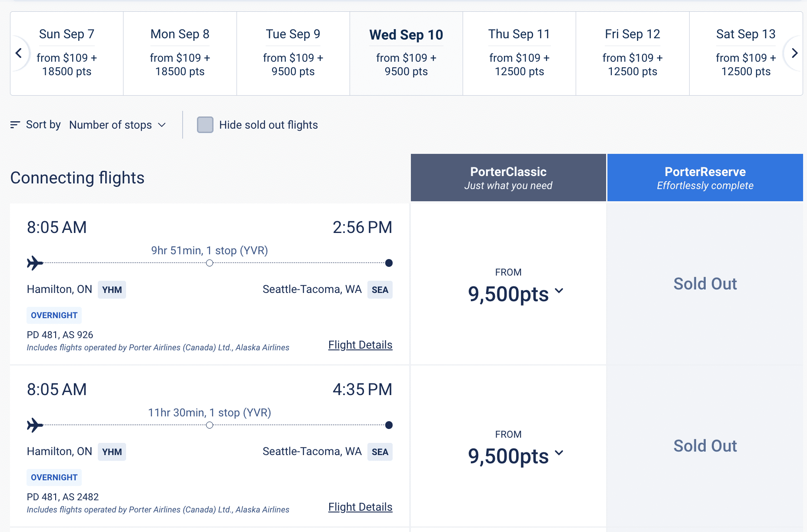
Task: Choose Sat Sep 13 date
Action: click(745, 53)
